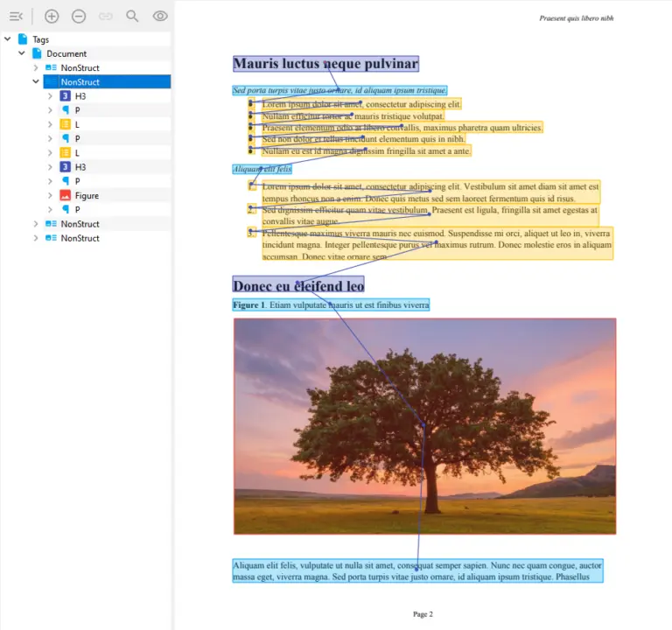Select the first P tag below H3

77,110
